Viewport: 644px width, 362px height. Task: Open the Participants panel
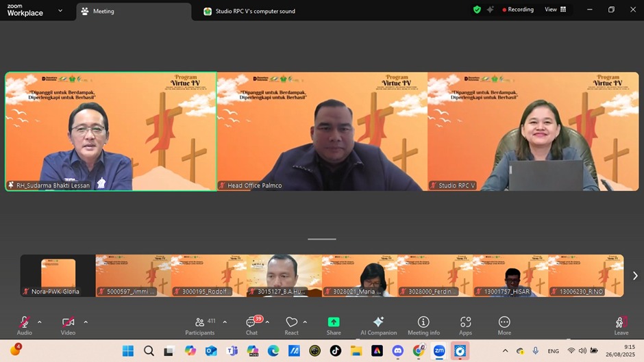200,324
